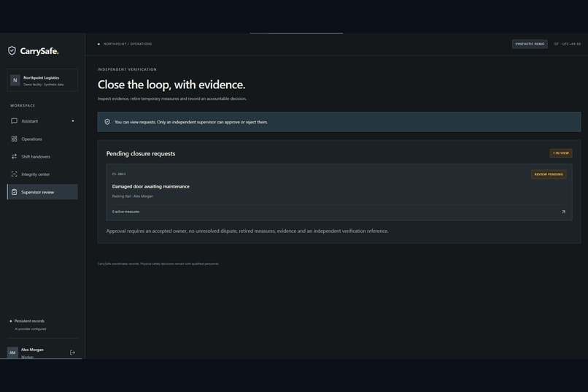Click the 1 In View badge
This screenshot has width=588, height=392.
click(561, 153)
